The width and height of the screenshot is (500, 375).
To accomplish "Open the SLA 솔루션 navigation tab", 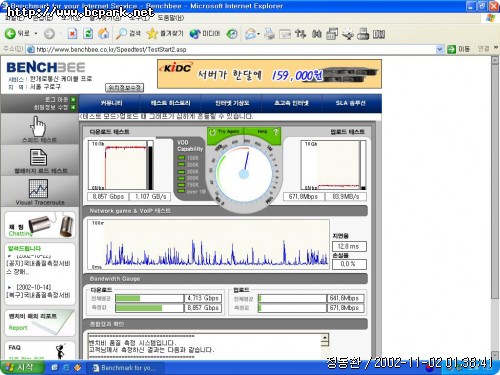I will pyautogui.click(x=351, y=103).
